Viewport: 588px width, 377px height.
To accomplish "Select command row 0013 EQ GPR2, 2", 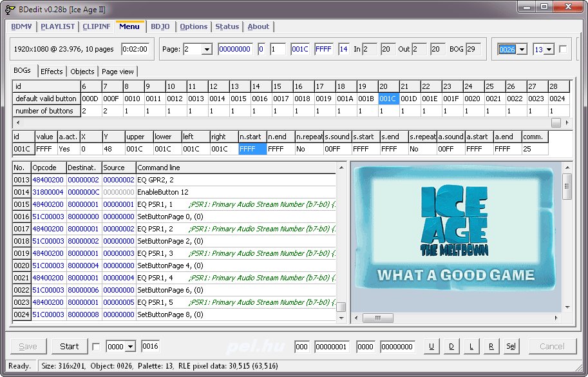I will pyautogui.click(x=174, y=180).
